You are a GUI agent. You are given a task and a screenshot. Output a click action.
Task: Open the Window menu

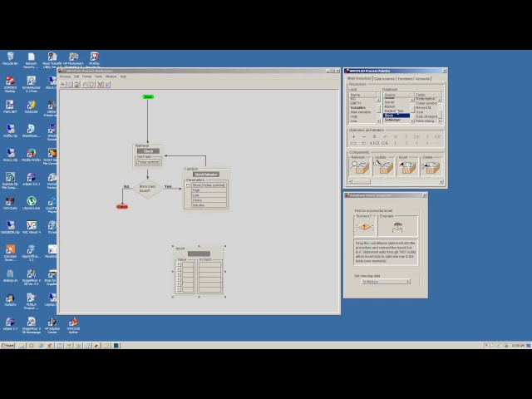pyautogui.click(x=111, y=76)
